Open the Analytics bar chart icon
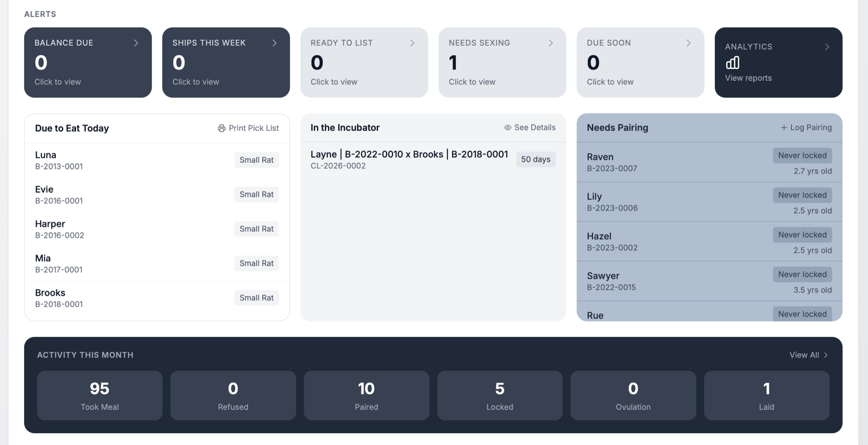The width and height of the screenshot is (868, 445). [x=732, y=63]
